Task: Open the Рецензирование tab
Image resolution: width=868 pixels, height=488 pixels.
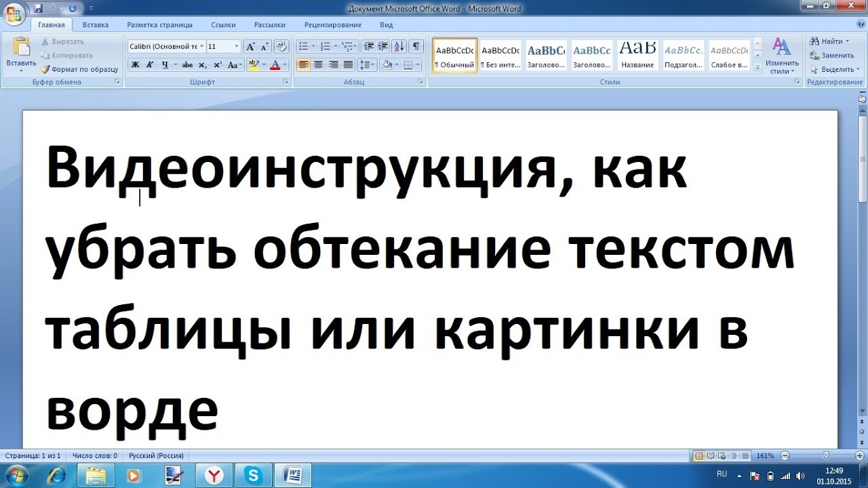Action: point(333,25)
